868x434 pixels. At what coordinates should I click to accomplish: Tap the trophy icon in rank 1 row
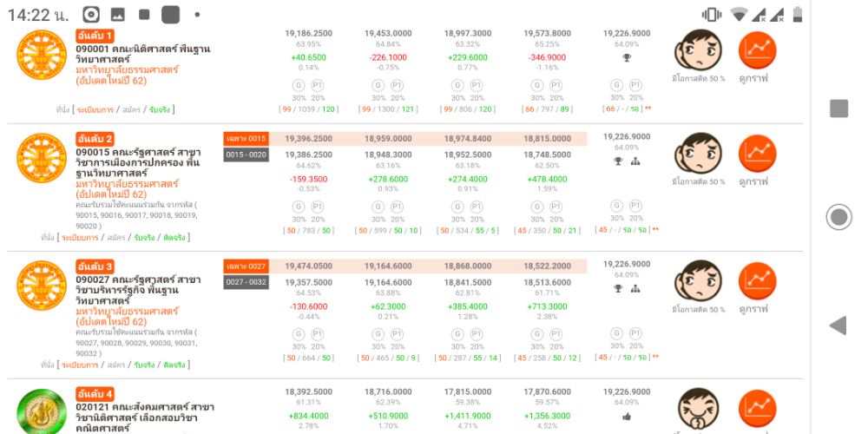(627, 58)
